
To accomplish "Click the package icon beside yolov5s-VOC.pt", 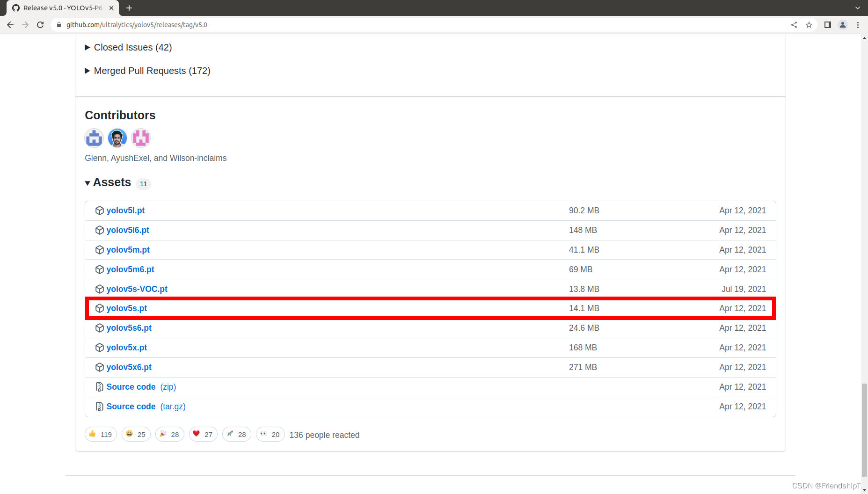I will pyautogui.click(x=99, y=289).
